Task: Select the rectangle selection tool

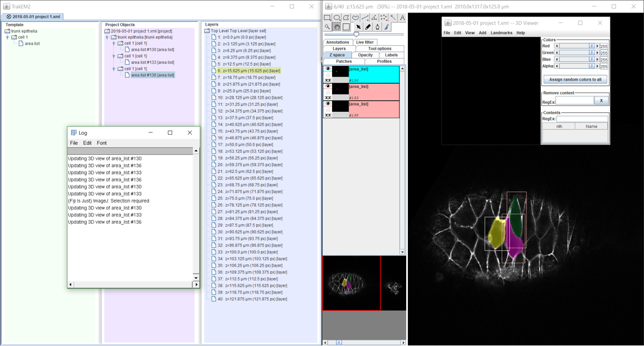Action: pos(327,18)
